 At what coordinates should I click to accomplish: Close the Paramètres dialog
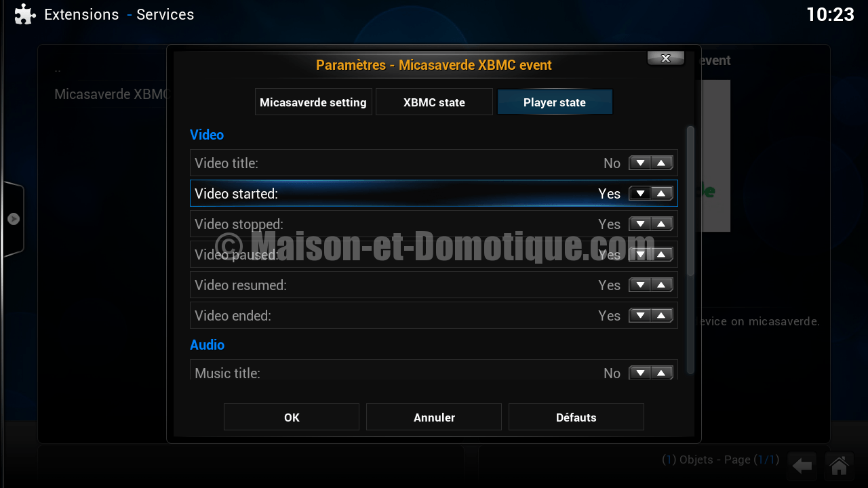pyautogui.click(x=665, y=58)
